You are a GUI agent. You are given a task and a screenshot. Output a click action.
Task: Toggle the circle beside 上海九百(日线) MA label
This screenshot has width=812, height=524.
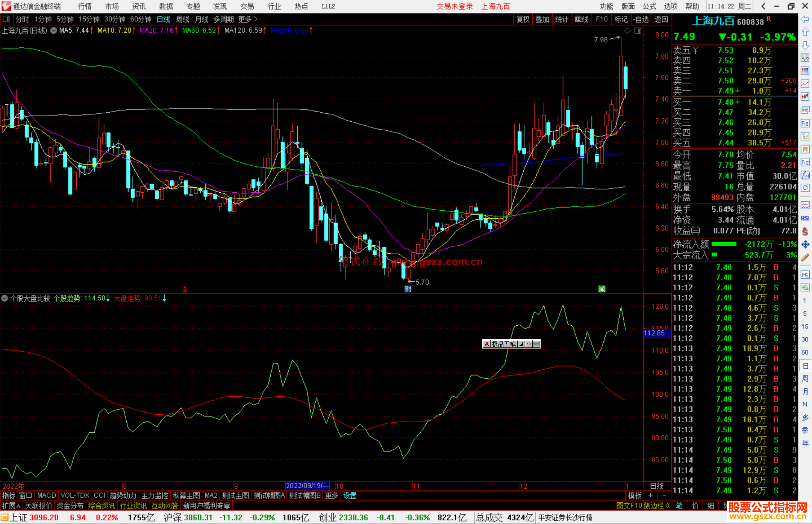pos(54,30)
